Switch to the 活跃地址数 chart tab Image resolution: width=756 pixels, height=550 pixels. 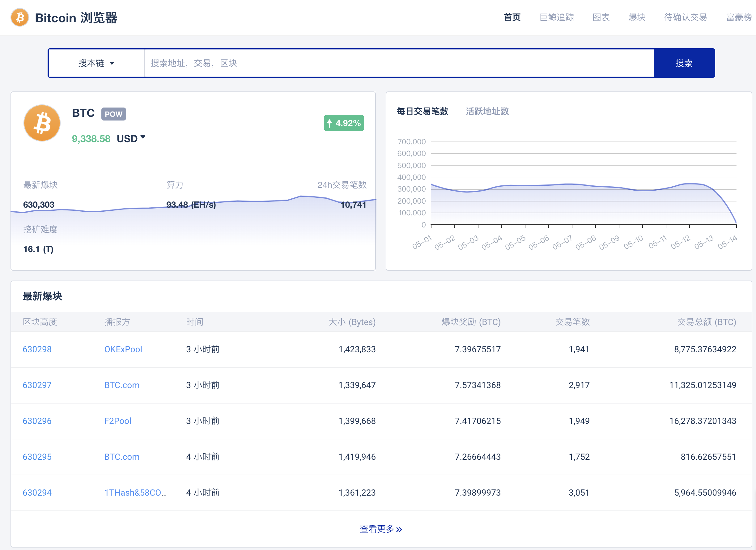tap(487, 111)
